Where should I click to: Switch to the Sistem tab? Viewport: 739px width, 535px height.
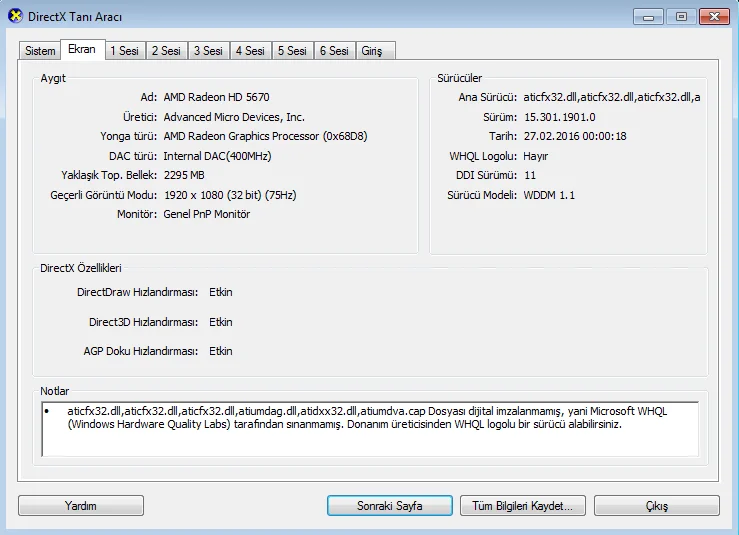point(40,50)
